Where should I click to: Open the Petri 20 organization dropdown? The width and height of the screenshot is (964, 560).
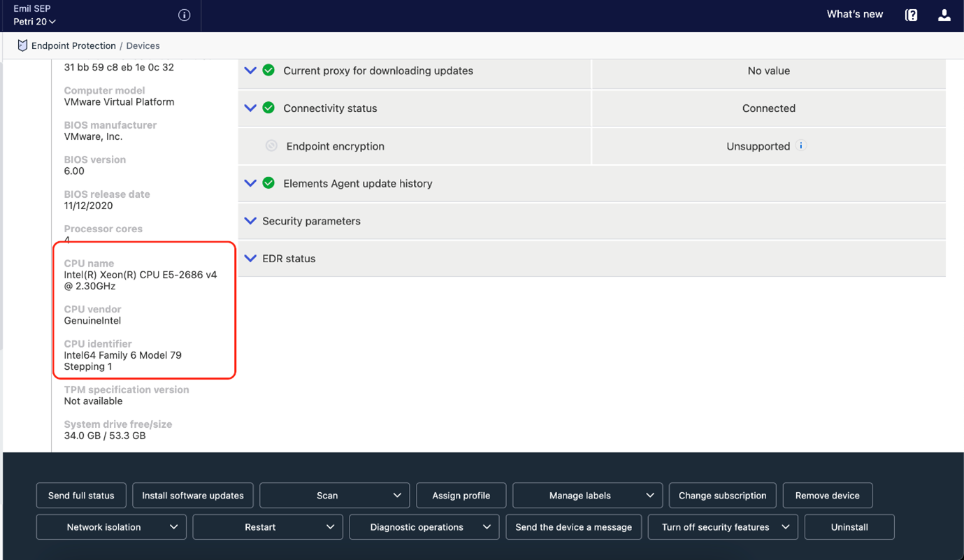[x=34, y=22]
